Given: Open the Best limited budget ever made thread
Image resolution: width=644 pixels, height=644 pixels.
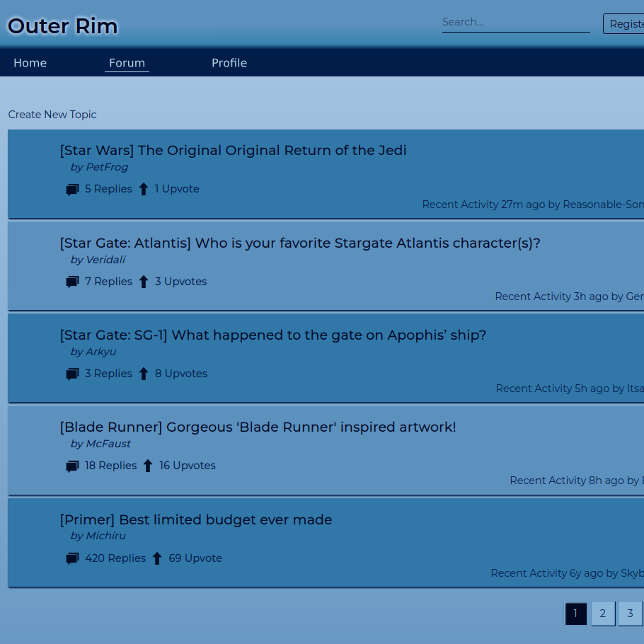Looking at the screenshot, I should (x=196, y=519).
